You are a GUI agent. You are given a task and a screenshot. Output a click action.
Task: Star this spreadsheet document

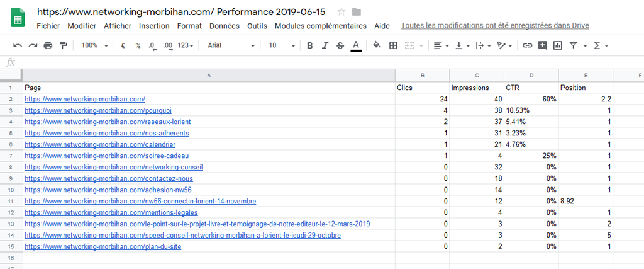341,12
